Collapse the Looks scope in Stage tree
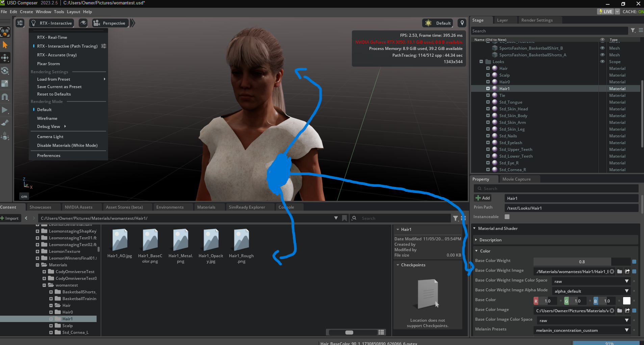Image resolution: width=644 pixels, height=345 pixels. 481,61
